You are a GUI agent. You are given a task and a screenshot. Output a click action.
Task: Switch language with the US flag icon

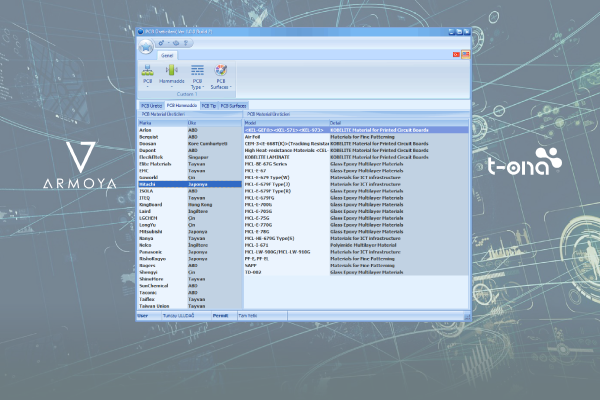click(x=465, y=55)
